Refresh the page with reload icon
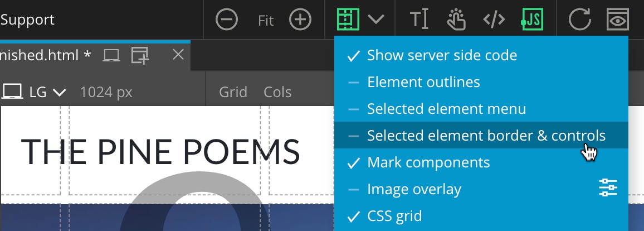644x231 pixels. pyautogui.click(x=579, y=20)
